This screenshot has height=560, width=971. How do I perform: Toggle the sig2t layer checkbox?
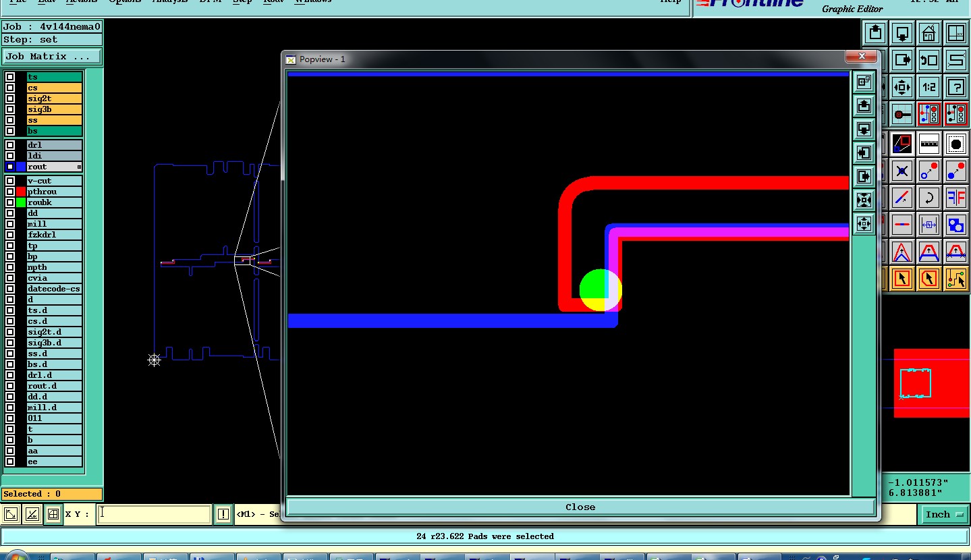(10, 99)
